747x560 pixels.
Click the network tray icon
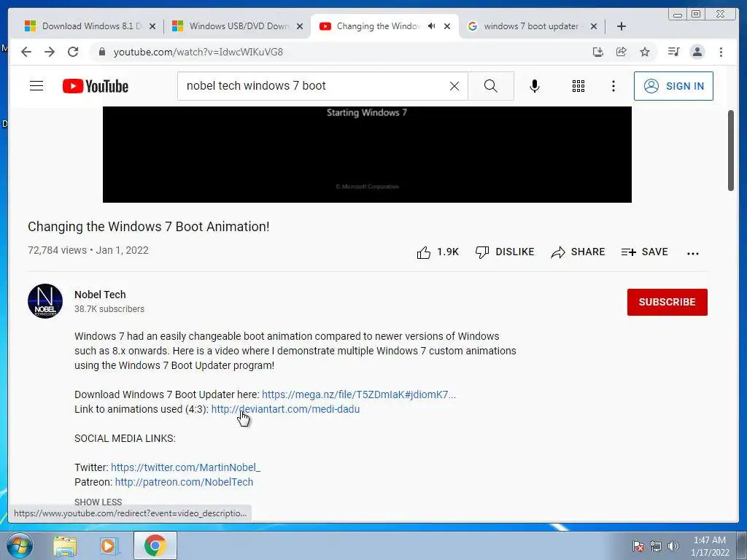tap(656, 546)
